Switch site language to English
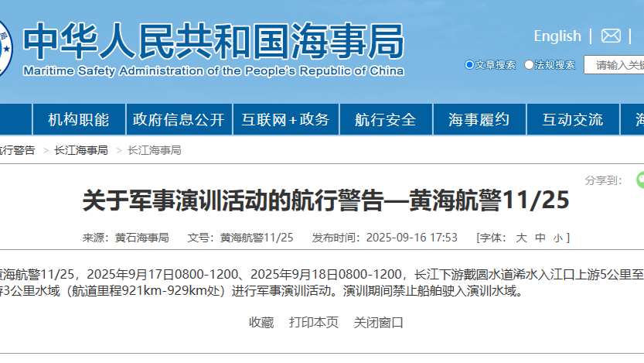Viewport: 644px width, 363px height. coord(557,36)
